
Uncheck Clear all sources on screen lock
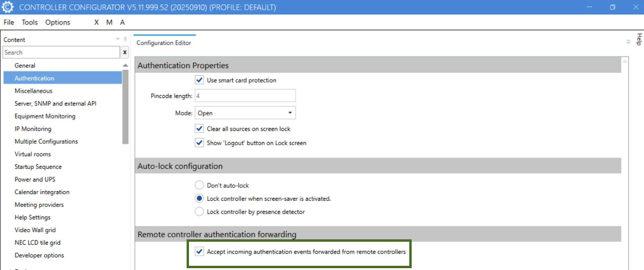199,129
